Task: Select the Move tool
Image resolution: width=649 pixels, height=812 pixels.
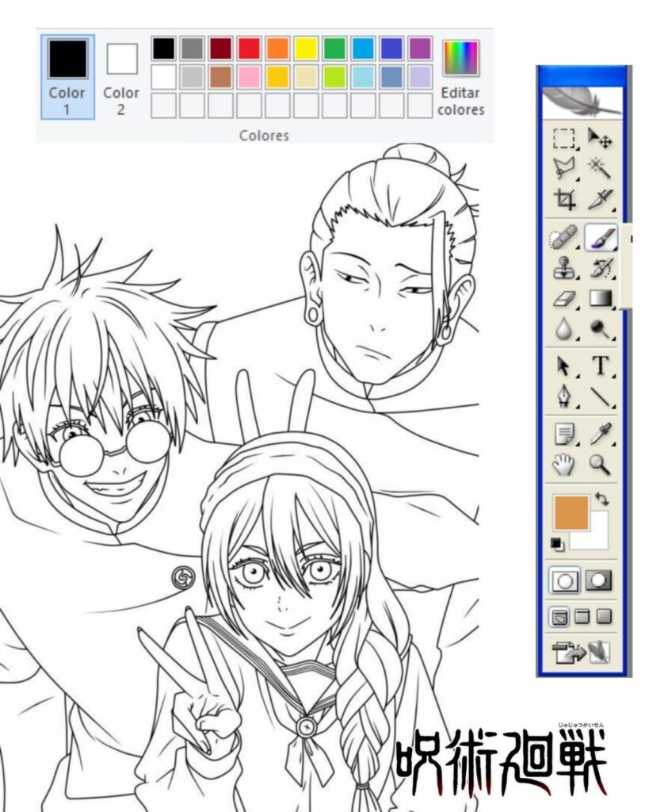Action: (x=600, y=139)
